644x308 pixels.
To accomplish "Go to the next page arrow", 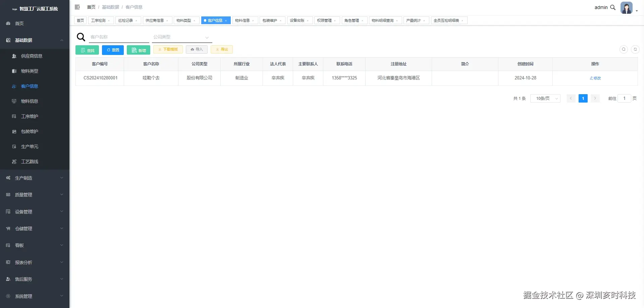I will pos(595,99).
